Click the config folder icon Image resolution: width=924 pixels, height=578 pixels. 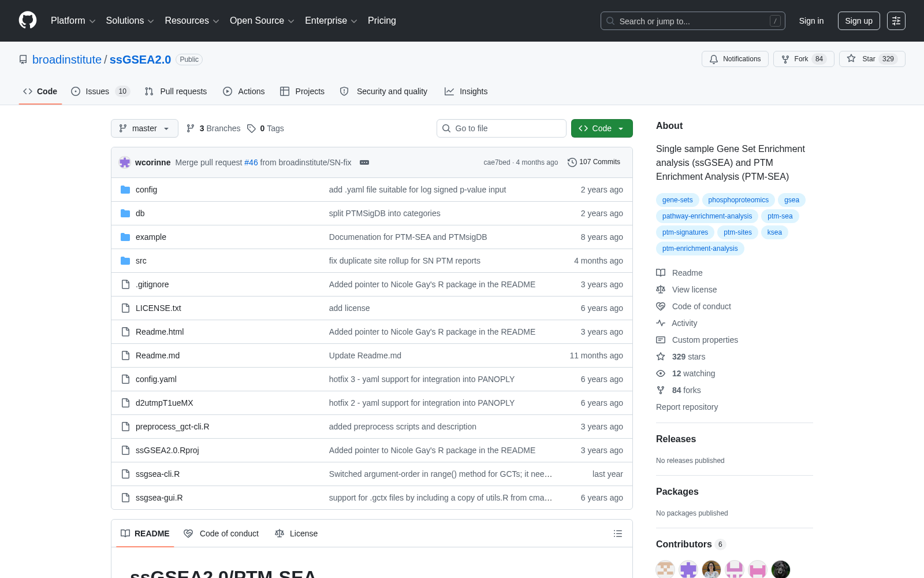click(125, 190)
